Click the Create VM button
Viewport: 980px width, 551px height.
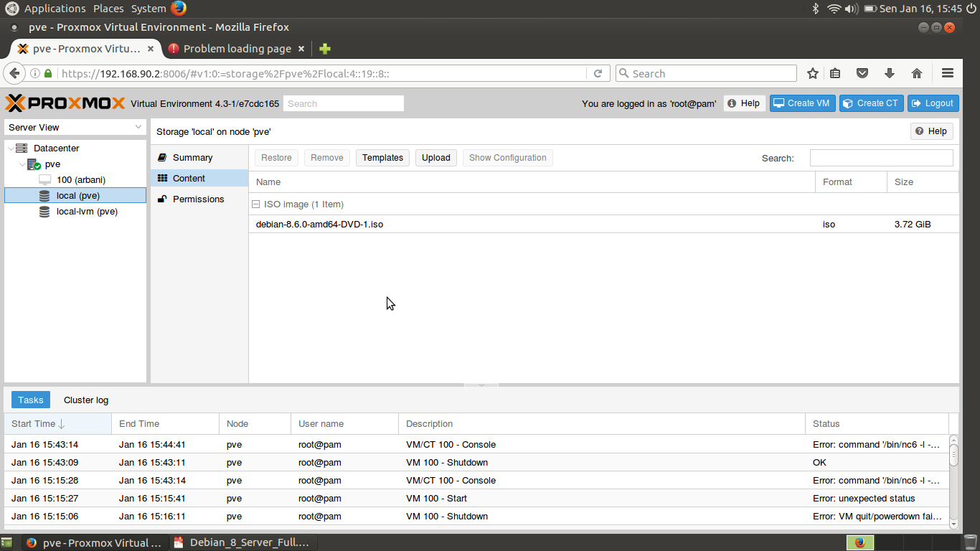pyautogui.click(x=802, y=103)
